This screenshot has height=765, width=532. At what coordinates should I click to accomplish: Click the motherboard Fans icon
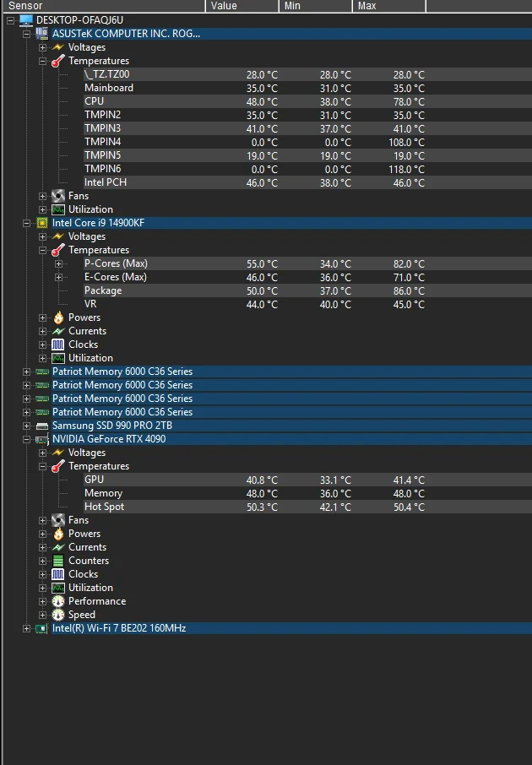tap(58, 196)
